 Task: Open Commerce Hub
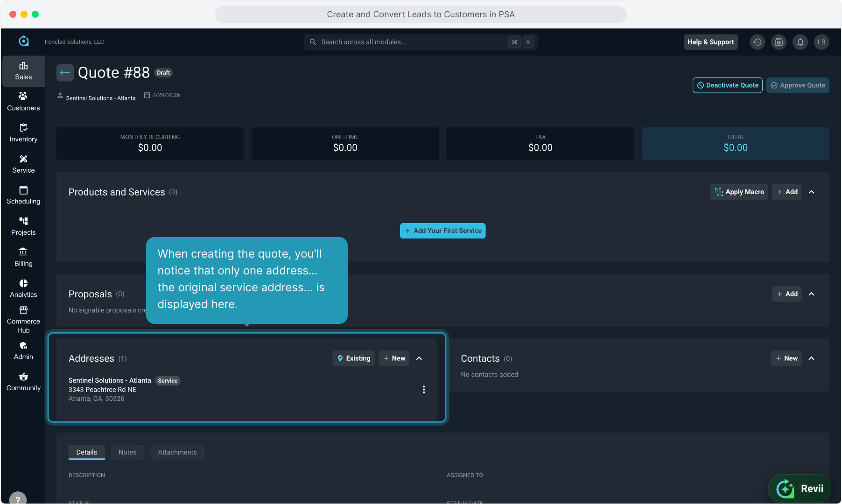[x=23, y=320]
